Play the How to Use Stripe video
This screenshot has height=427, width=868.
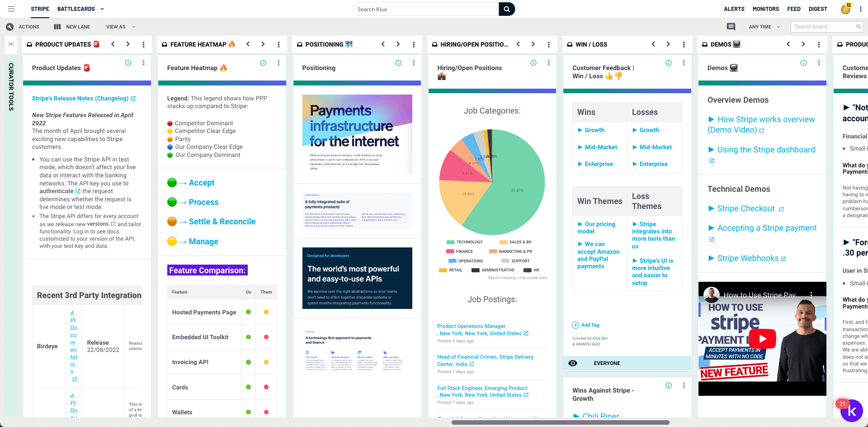[763, 338]
